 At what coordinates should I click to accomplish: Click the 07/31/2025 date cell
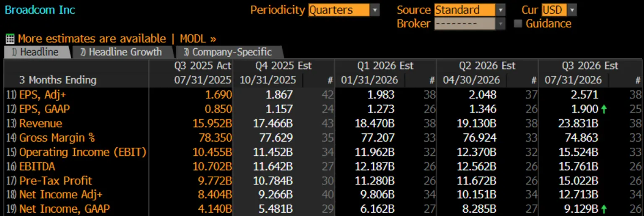[x=203, y=80]
